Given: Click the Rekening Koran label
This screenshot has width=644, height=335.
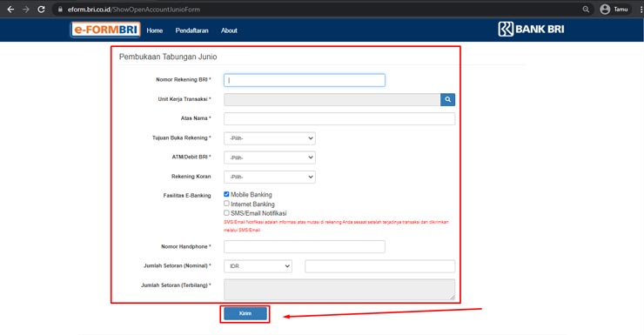Looking at the screenshot, I should [191, 176].
